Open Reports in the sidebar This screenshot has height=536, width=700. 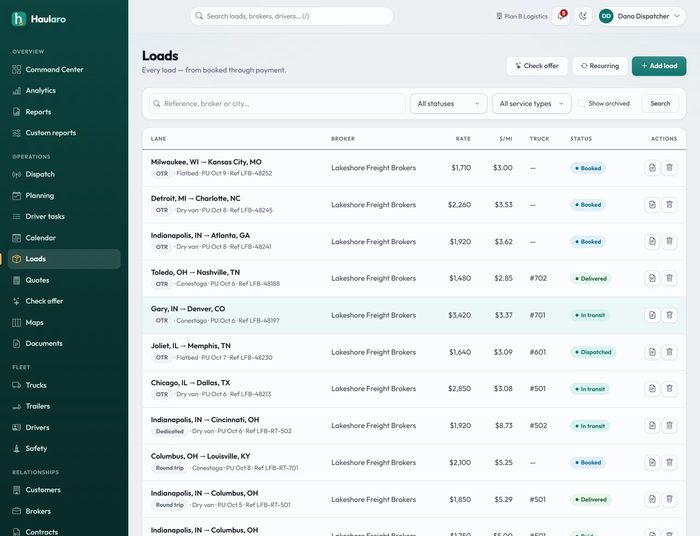pos(64,112)
